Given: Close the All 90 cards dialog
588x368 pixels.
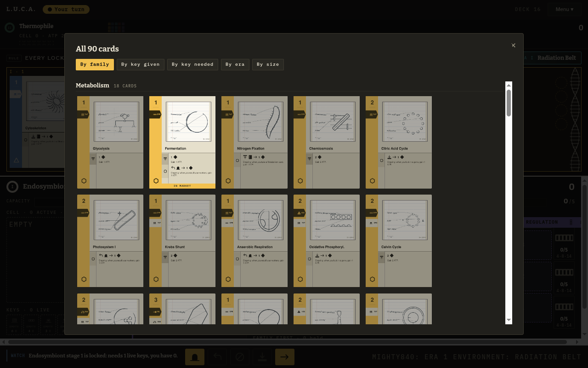Looking at the screenshot, I should pyautogui.click(x=514, y=45).
